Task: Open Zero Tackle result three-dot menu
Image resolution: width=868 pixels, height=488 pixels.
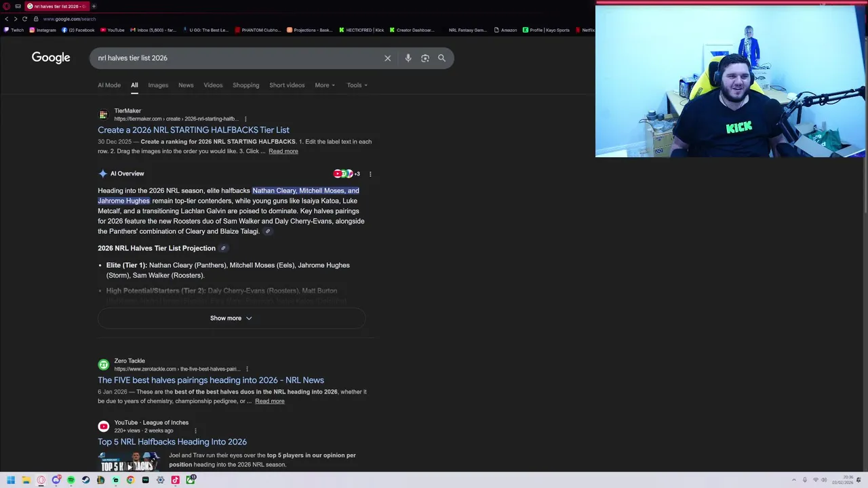Action: click(247, 369)
